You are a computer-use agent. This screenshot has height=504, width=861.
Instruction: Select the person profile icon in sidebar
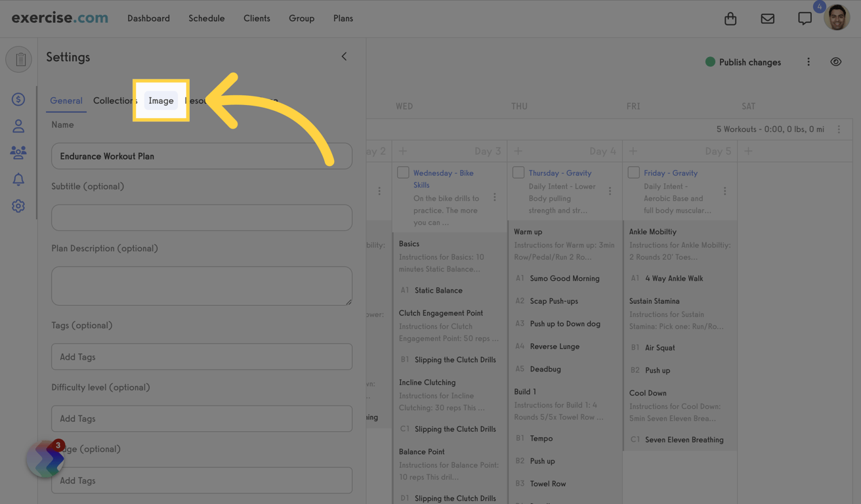pyautogui.click(x=18, y=126)
